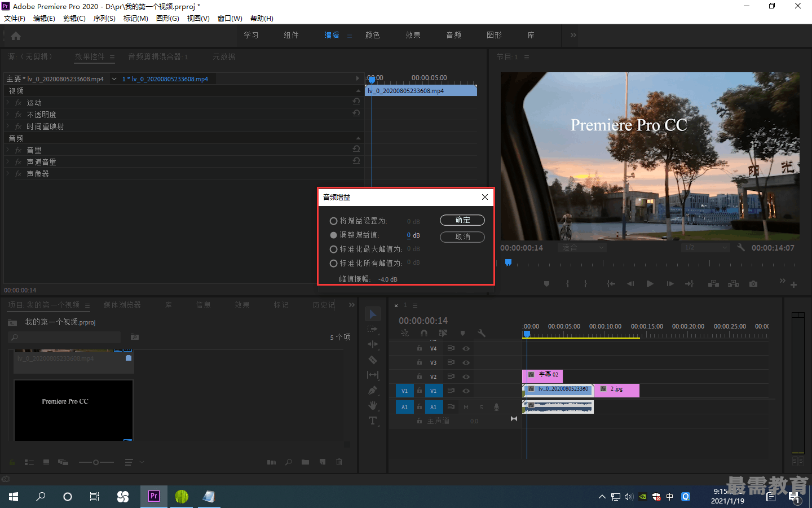Expand the Panner effect row

8,174
